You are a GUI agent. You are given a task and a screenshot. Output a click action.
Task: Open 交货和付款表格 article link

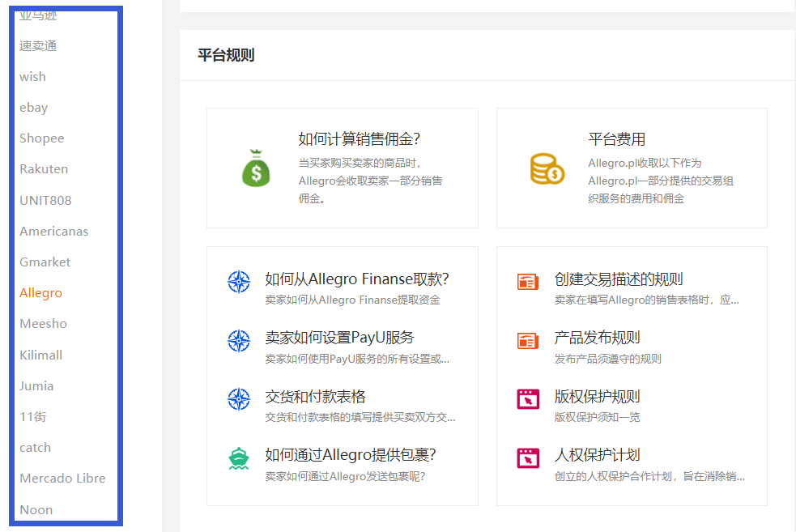(x=315, y=396)
